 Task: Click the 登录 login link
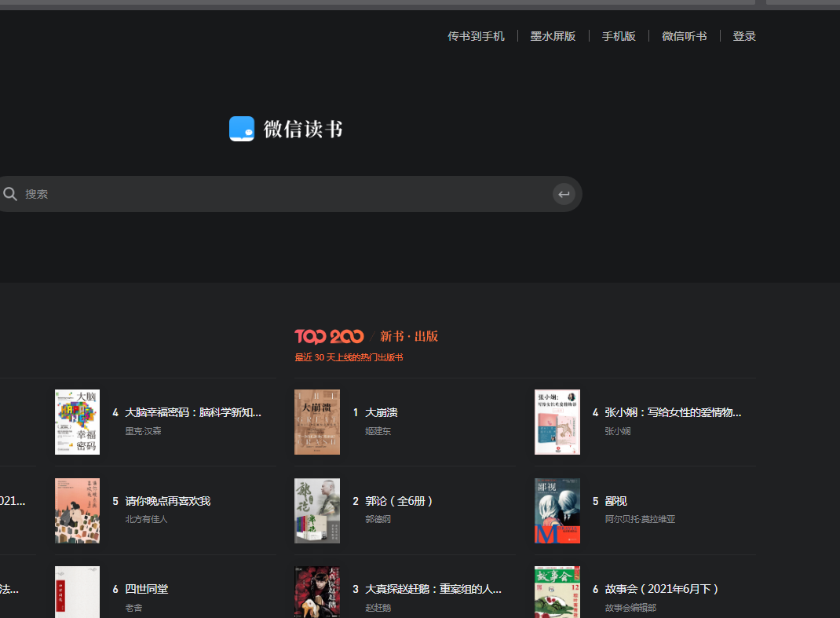coord(744,36)
